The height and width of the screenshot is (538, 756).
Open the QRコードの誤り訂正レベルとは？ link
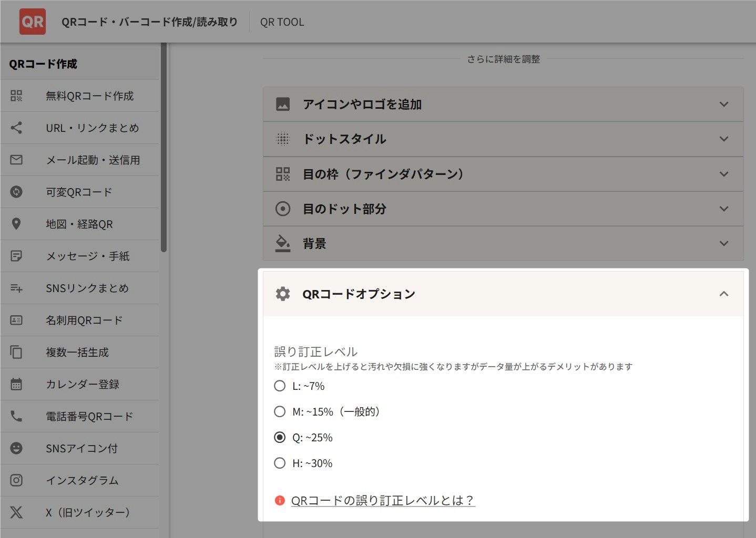383,501
